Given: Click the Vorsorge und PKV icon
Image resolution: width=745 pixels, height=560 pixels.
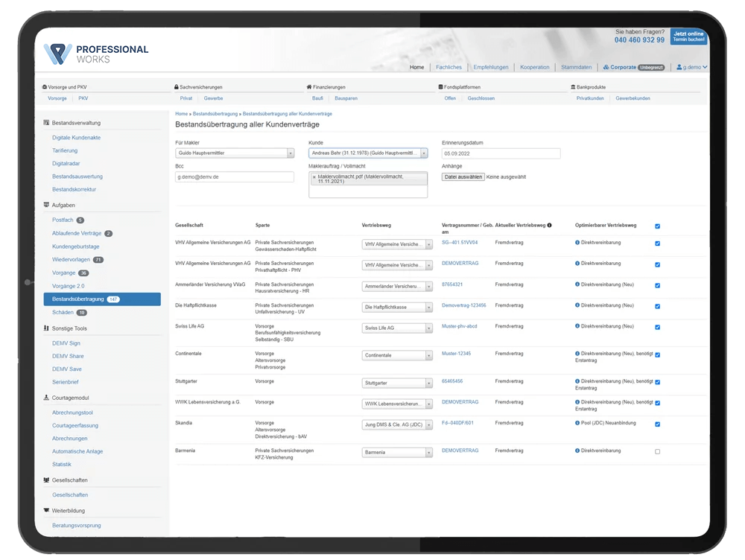Looking at the screenshot, I should click(x=45, y=87).
